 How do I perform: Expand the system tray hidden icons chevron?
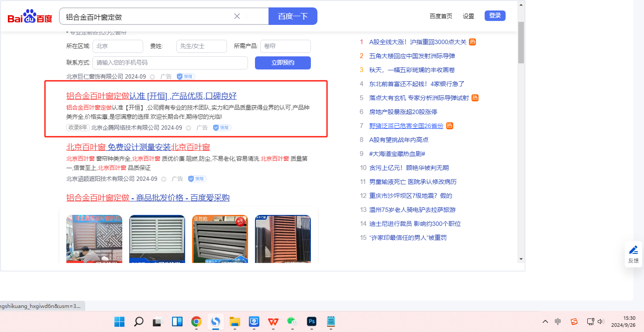click(545, 322)
